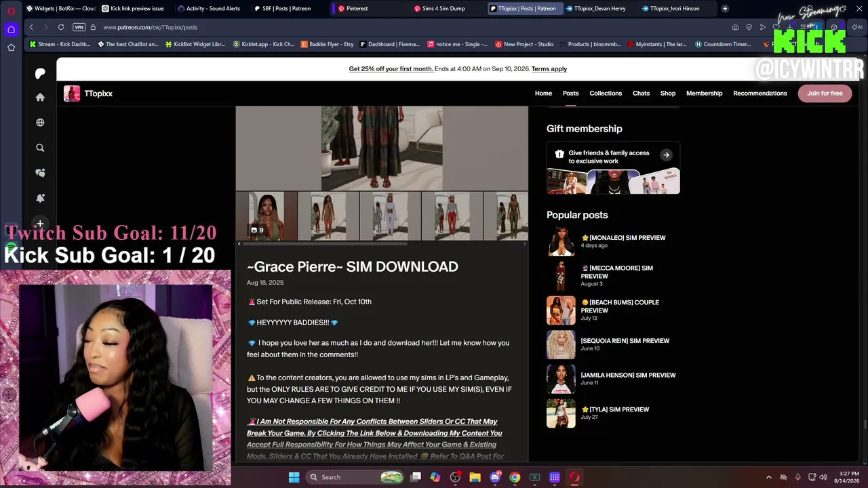Switch to the Widgets | BotRix tab
Viewport: 868px width, 488px height.
[61, 9]
